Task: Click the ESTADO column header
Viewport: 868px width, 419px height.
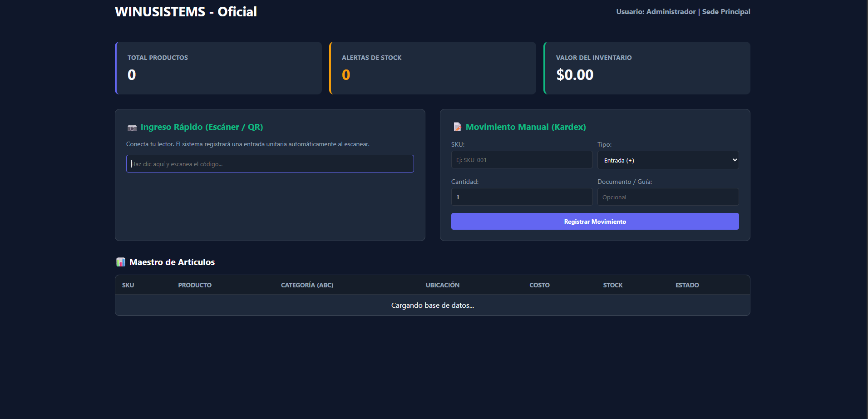Action: pos(687,285)
